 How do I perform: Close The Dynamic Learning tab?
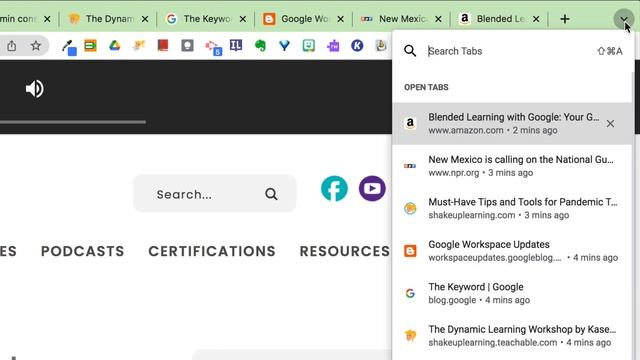[x=145, y=19]
